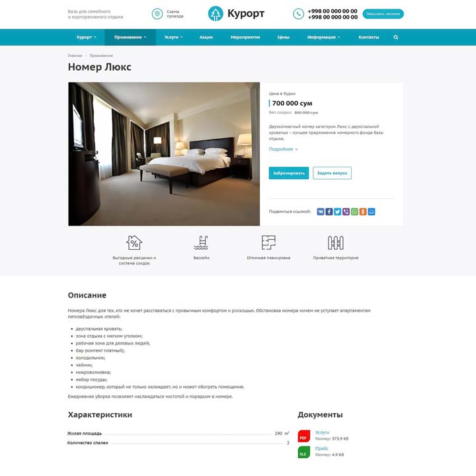
Task: Share via VK icon
Action: 321,212
